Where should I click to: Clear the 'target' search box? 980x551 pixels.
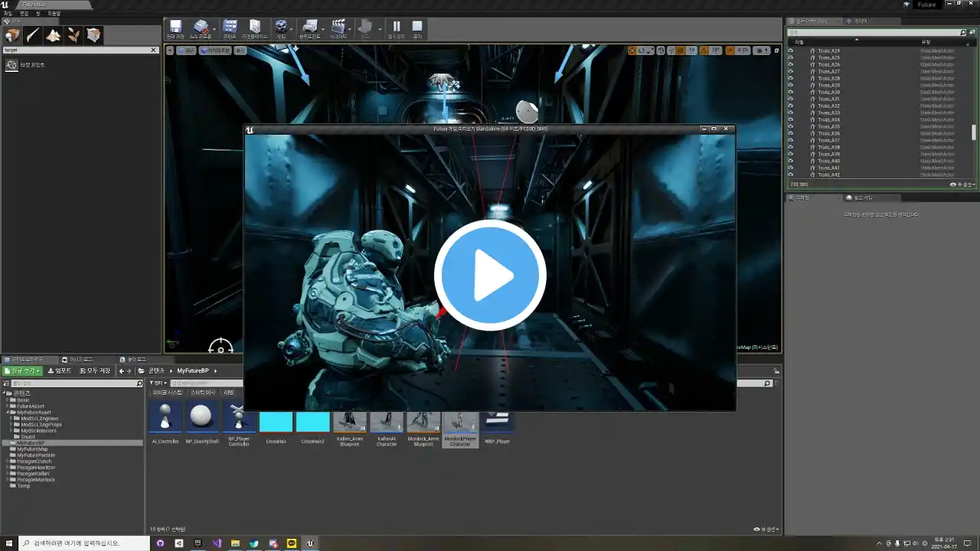153,50
